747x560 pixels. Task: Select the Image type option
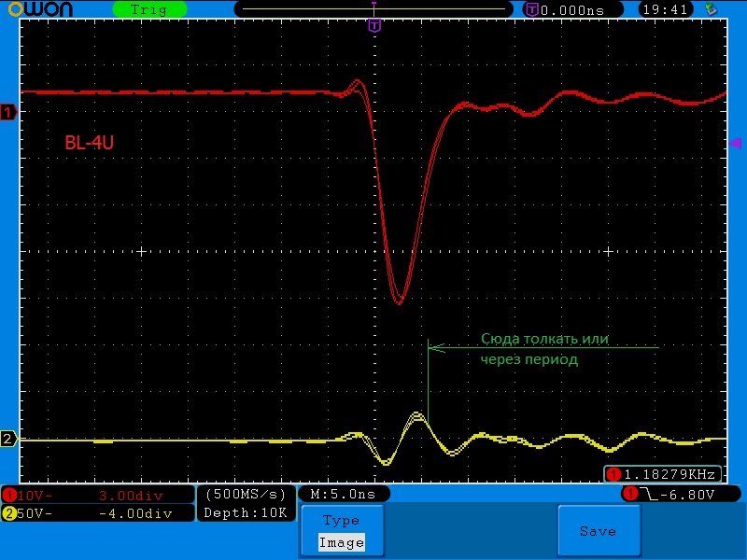(x=341, y=542)
